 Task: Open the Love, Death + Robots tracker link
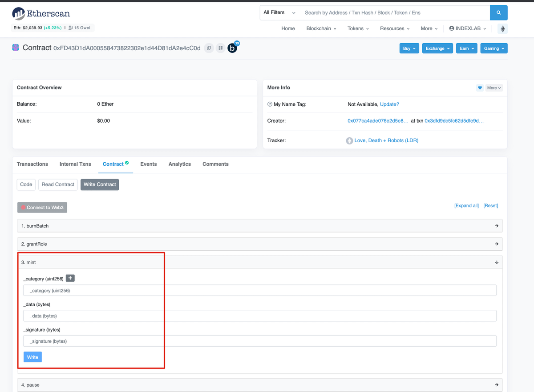386,140
